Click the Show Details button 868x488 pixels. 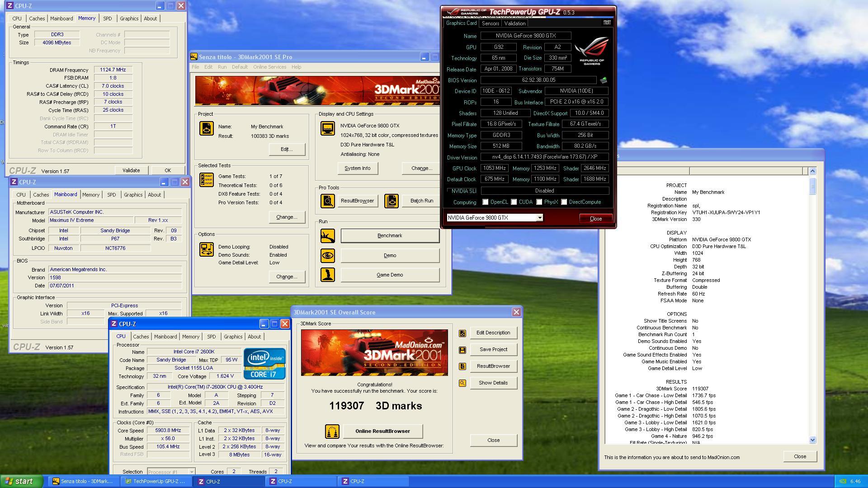tap(493, 383)
